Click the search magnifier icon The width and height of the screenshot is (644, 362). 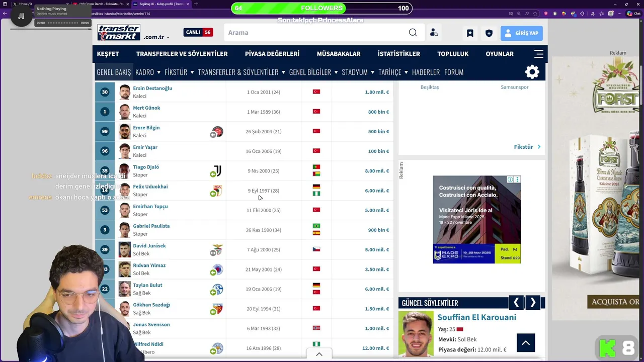[x=413, y=33]
